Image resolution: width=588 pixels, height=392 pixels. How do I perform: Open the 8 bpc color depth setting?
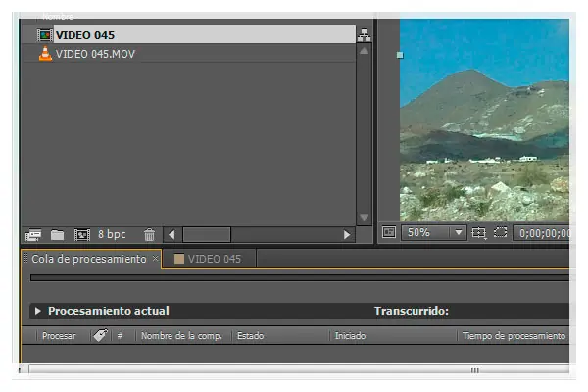[112, 234]
